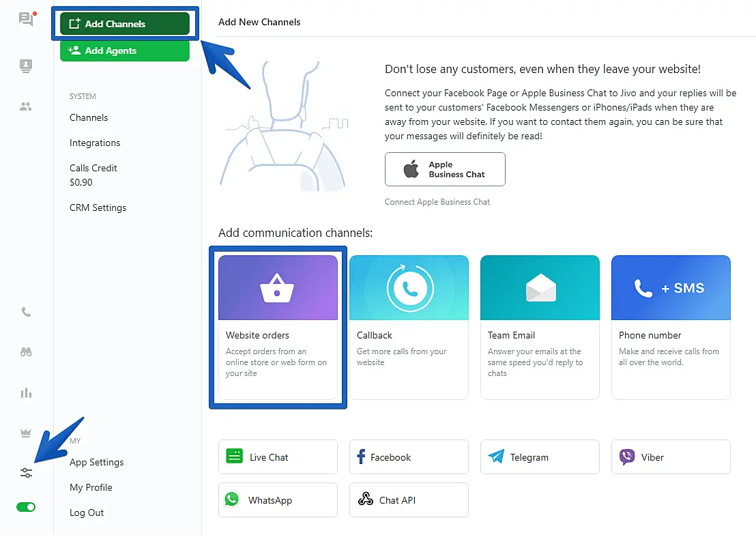Screen dimensions: 756x535
Task: Click the Apple Business Chat button
Action: click(445, 169)
